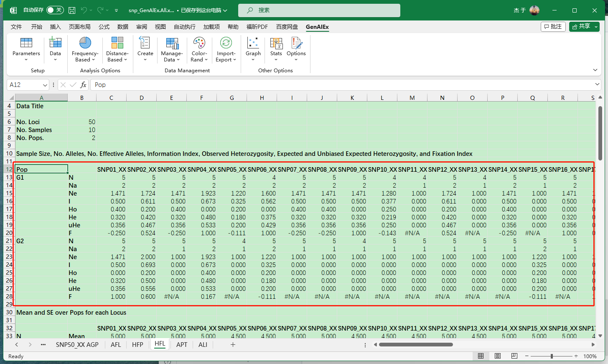This screenshot has width=608, height=364.
Task: Show more sheet tabs via ellipsis
Action: click(x=43, y=345)
